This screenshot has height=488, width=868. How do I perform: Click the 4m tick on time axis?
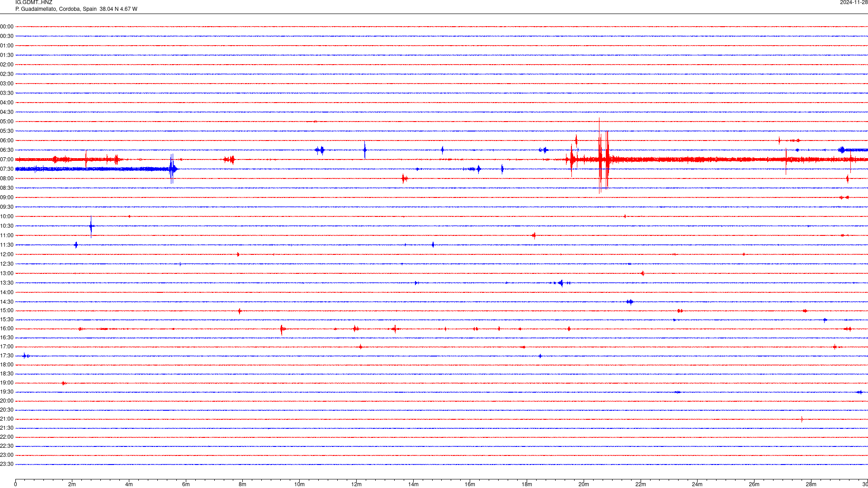(129, 484)
